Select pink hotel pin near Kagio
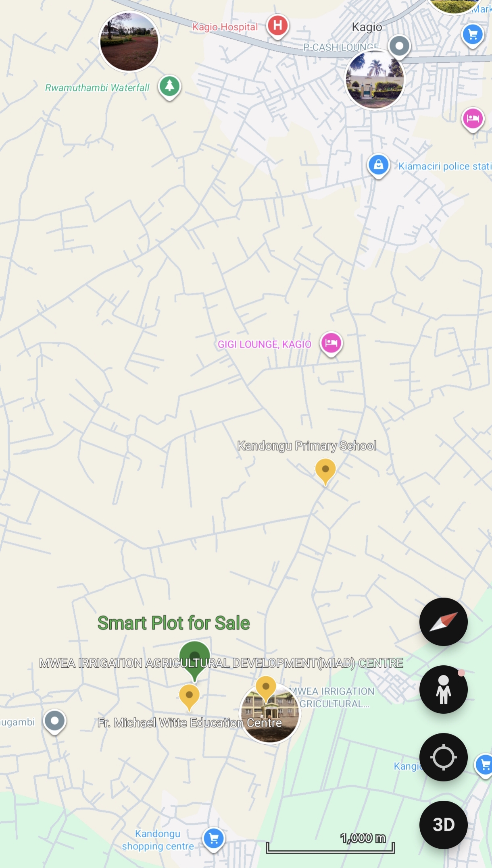The height and width of the screenshot is (868, 492). 473,120
